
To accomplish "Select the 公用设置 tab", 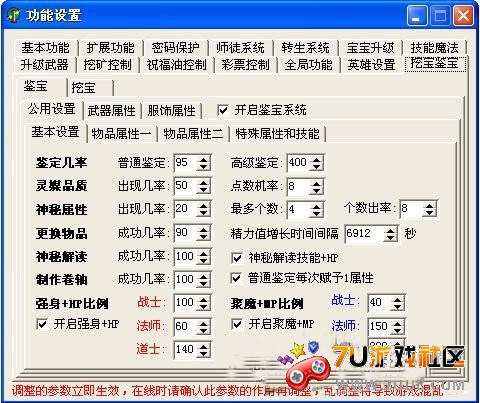I will [52, 109].
